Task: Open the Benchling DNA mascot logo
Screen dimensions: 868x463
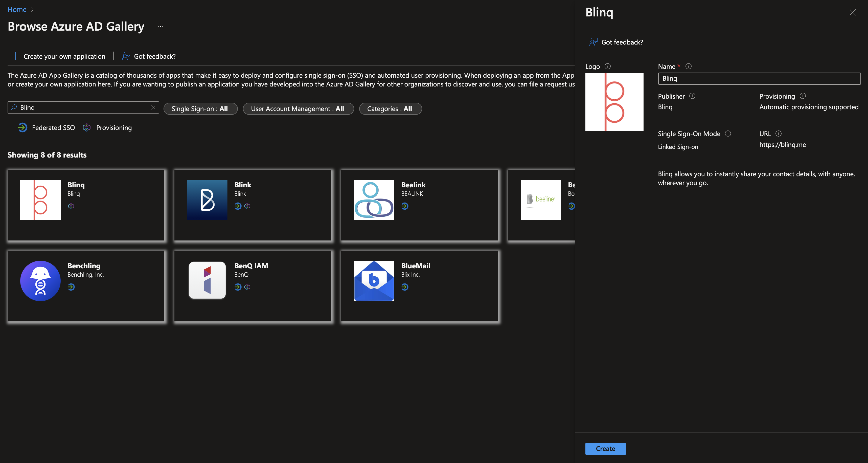Action: pos(40,281)
